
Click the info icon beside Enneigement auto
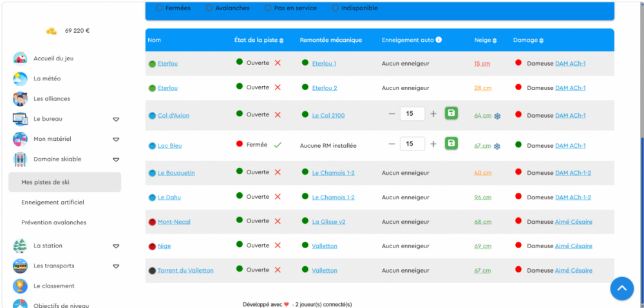(x=439, y=40)
